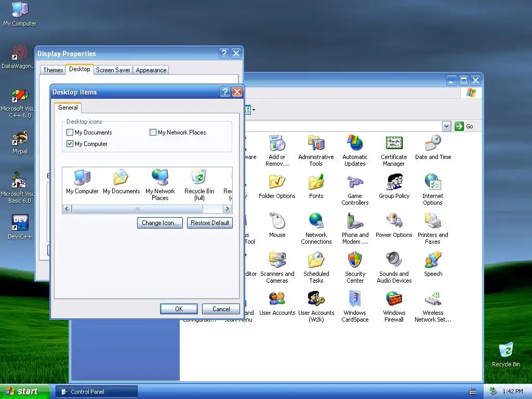This screenshot has height=399, width=532.
Task: Open Administrative Tools icon
Action: click(x=316, y=151)
